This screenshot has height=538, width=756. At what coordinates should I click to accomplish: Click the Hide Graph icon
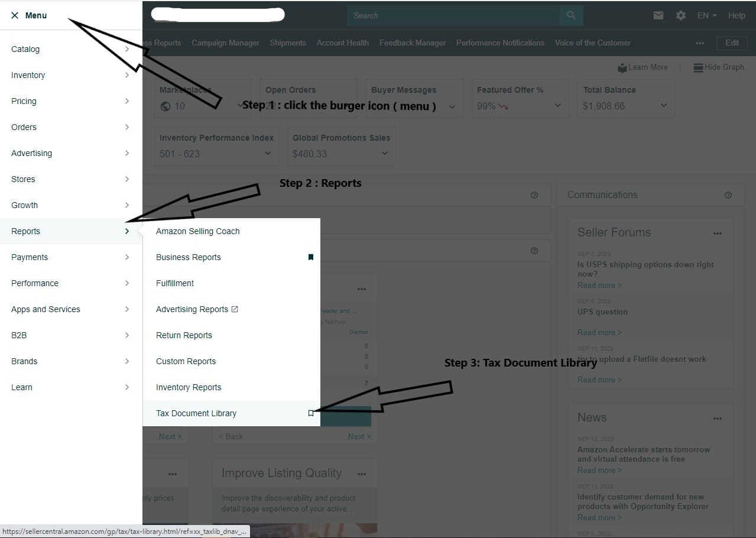[x=698, y=67]
